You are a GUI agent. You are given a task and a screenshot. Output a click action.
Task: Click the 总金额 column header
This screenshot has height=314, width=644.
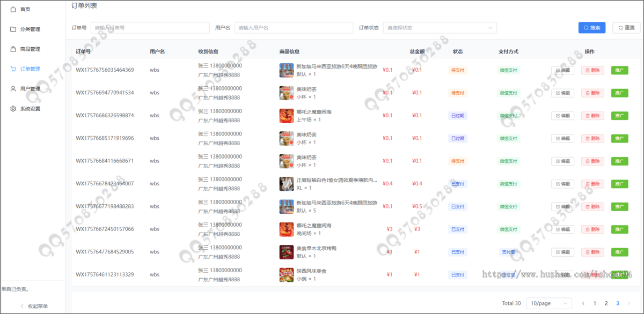(417, 51)
